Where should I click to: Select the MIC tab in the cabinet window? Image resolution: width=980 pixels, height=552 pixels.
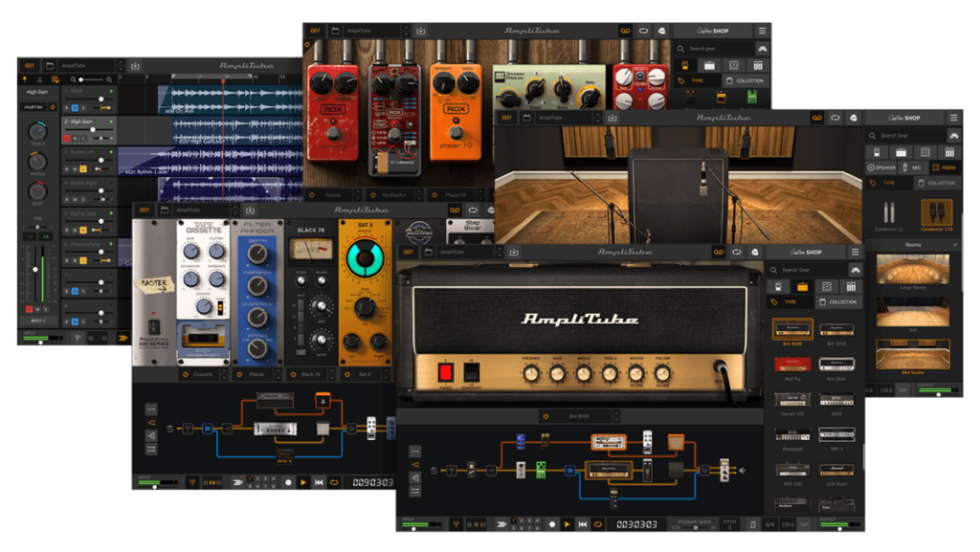[x=912, y=168]
